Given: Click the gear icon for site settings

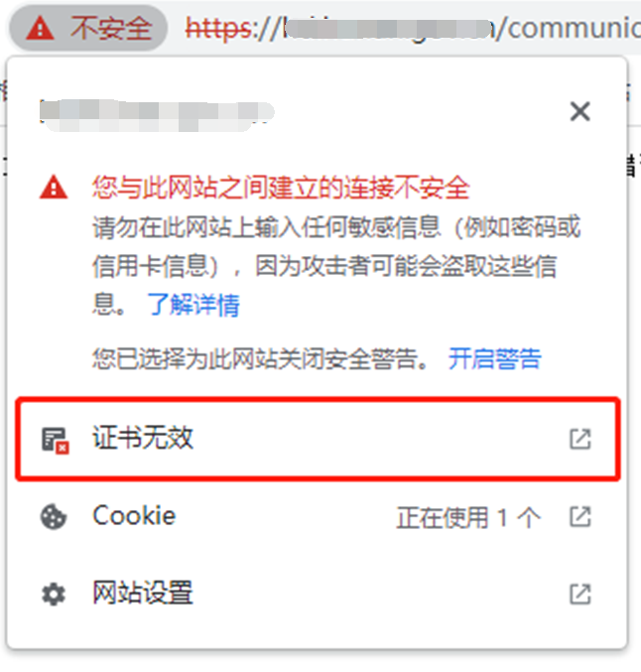Looking at the screenshot, I should click(x=54, y=595).
